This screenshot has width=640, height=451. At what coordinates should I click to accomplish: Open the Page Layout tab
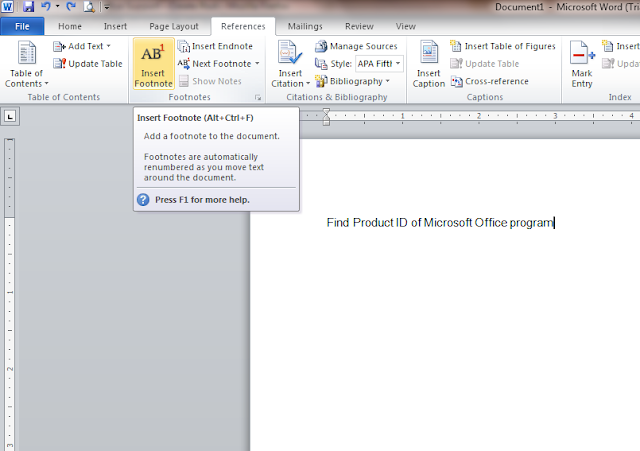(x=174, y=26)
